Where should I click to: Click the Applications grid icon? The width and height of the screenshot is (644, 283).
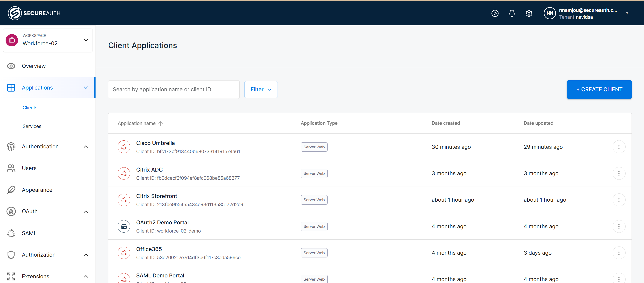[x=11, y=88]
